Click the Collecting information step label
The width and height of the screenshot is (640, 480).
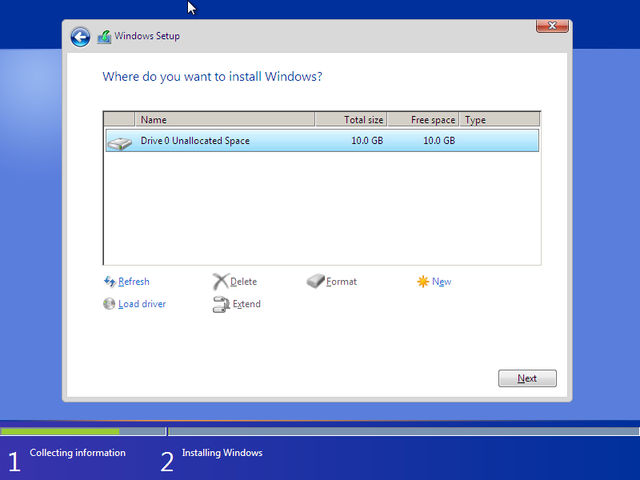pos(78,453)
